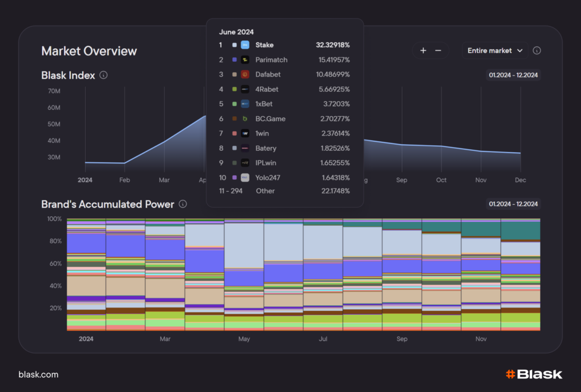This screenshot has height=392, width=581.
Task: Click the IPLwin brand logo
Action: click(245, 163)
